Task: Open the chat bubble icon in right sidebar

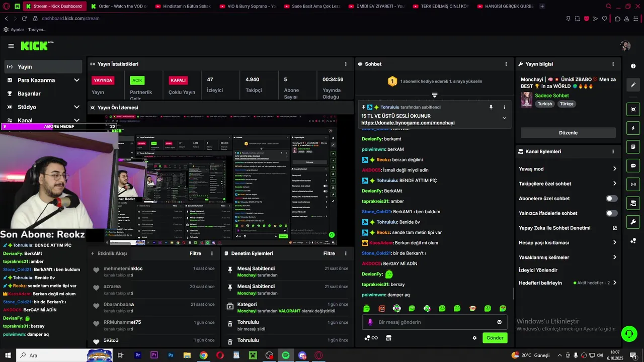Action: [633, 165]
